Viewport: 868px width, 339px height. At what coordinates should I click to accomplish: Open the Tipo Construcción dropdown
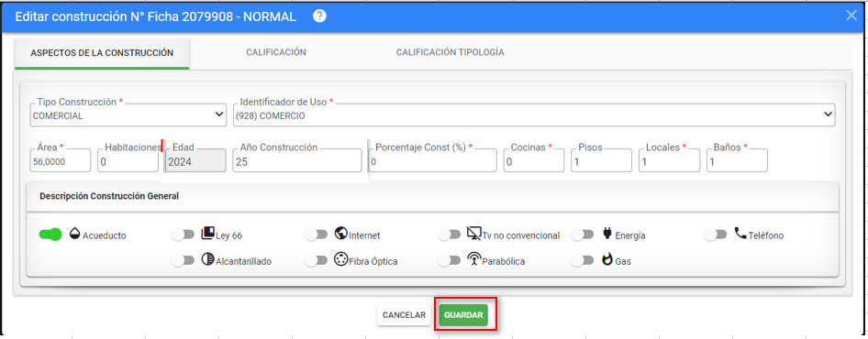pyautogui.click(x=128, y=115)
